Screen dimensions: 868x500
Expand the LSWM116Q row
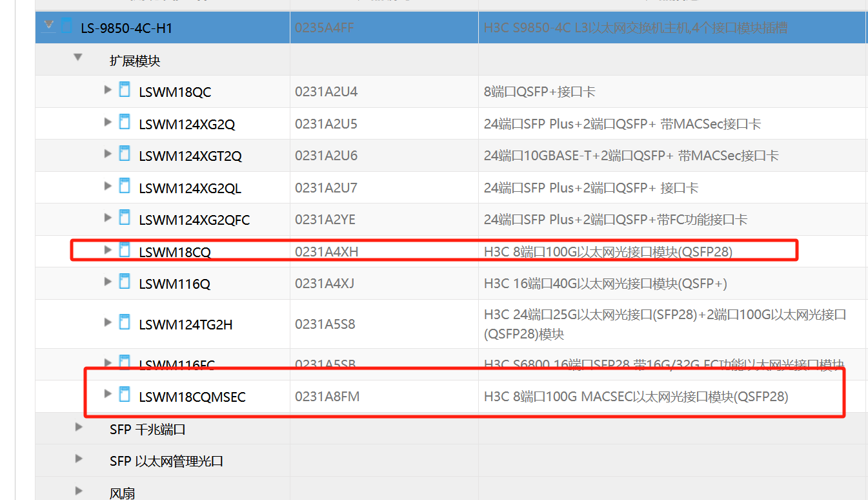coord(108,282)
